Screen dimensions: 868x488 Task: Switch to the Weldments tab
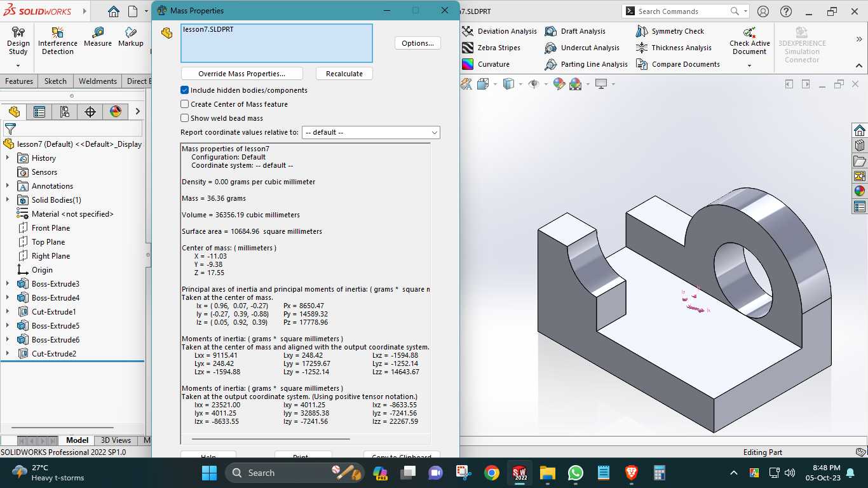[x=98, y=81]
